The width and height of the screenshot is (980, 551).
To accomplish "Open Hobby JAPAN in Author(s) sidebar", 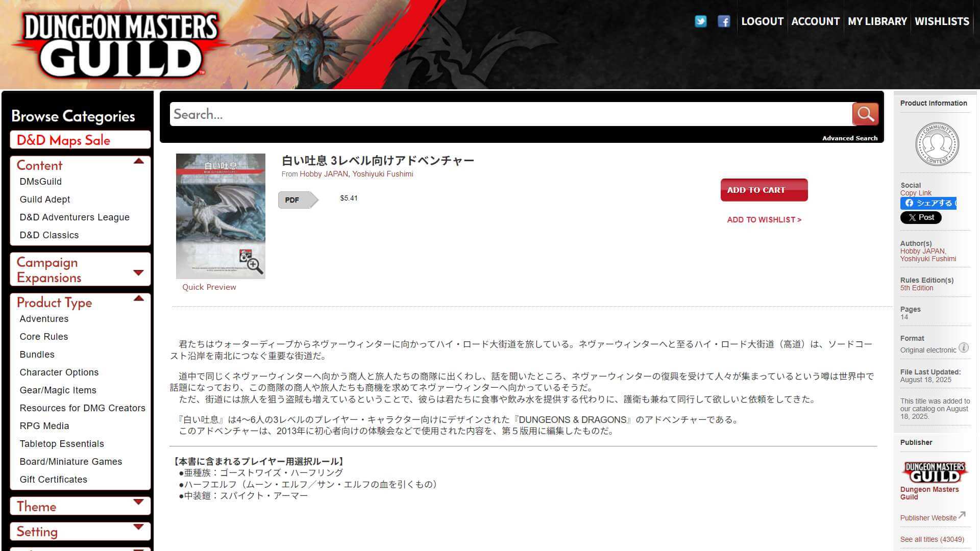I will 923,251.
